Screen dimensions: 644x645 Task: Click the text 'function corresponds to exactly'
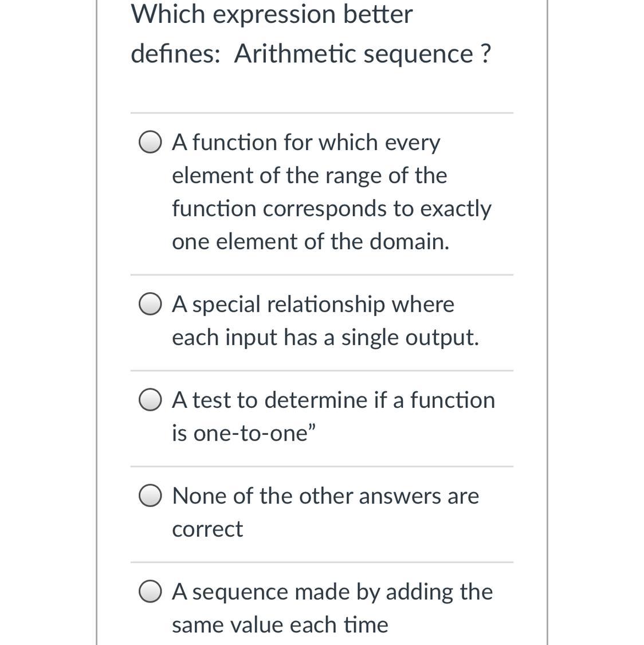(x=331, y=209)
